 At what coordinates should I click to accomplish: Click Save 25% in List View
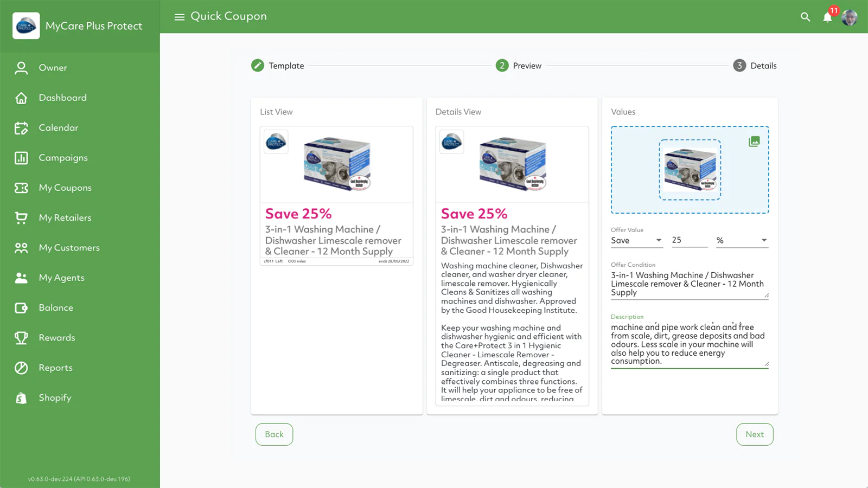(298, 214)
